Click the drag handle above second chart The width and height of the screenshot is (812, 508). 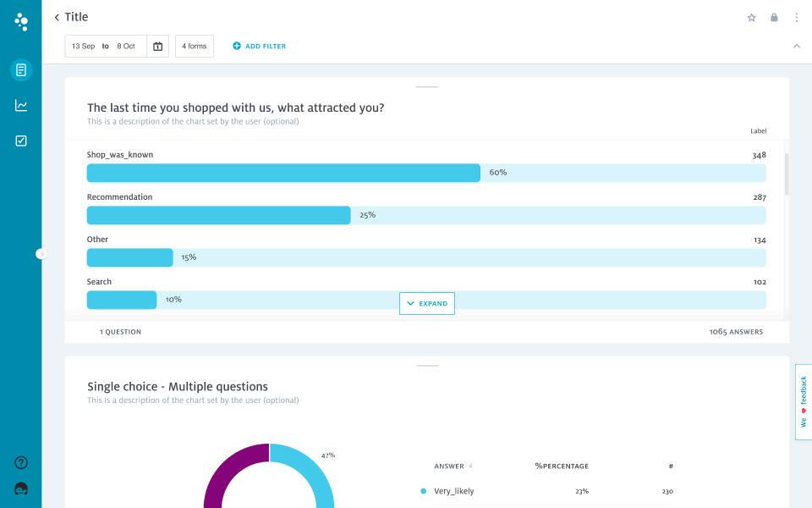426,366
